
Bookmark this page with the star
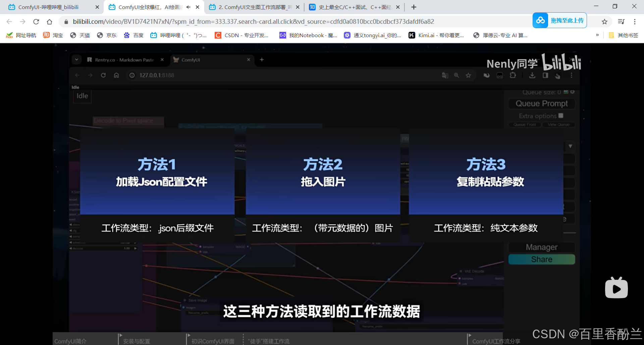[604, 22]
